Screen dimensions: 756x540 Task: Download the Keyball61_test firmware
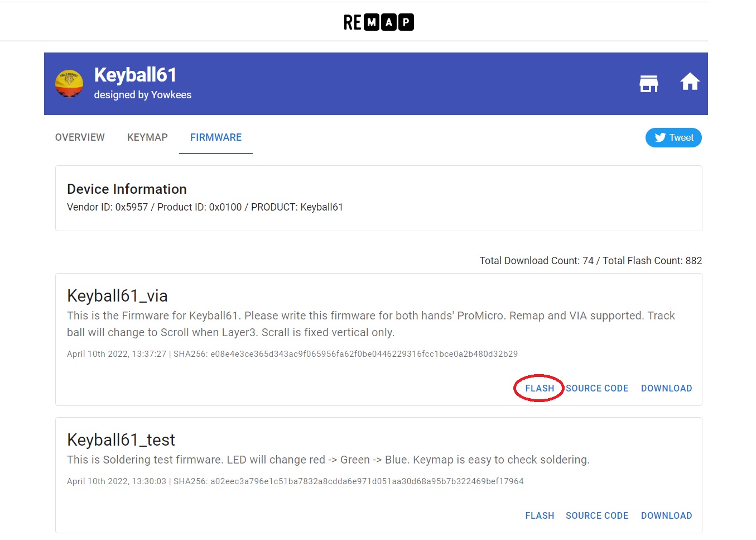[666, 515]
